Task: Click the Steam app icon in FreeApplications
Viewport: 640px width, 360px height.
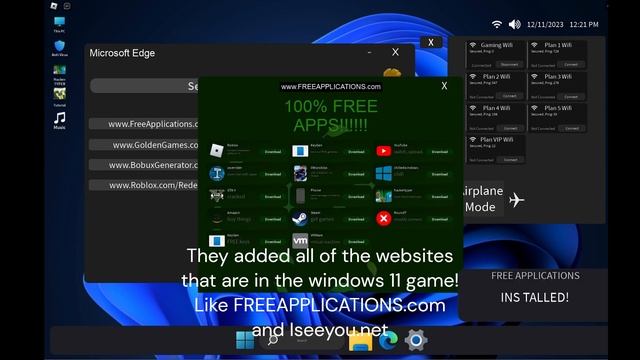Action: (300, 218)
